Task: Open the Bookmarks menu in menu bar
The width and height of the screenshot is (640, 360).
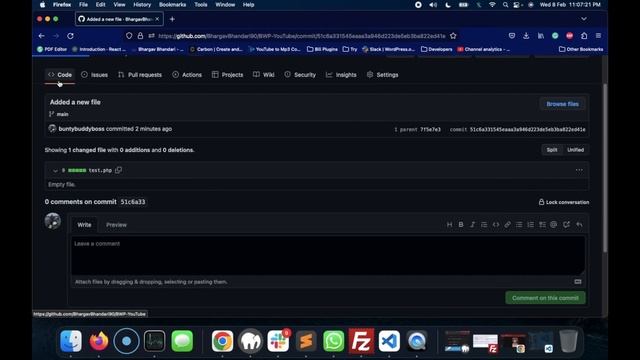Action: point(172,5)
